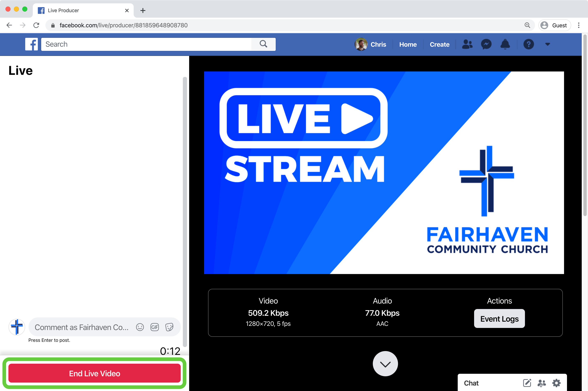The height and width of the screenshot is (391, 588).
Task: Open the sticker picker in comment box
Action: click(169, 327)
